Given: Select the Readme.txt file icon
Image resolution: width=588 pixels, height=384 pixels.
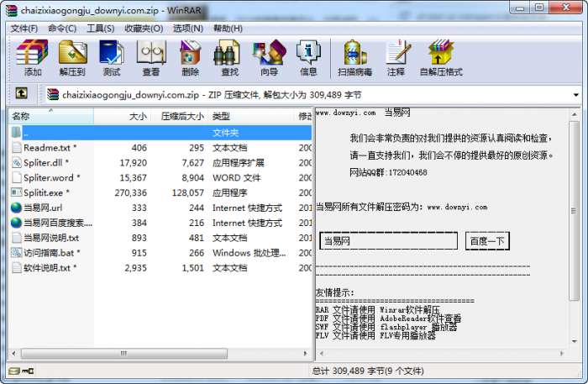Looking at the screenshot, I should (17, 147).
